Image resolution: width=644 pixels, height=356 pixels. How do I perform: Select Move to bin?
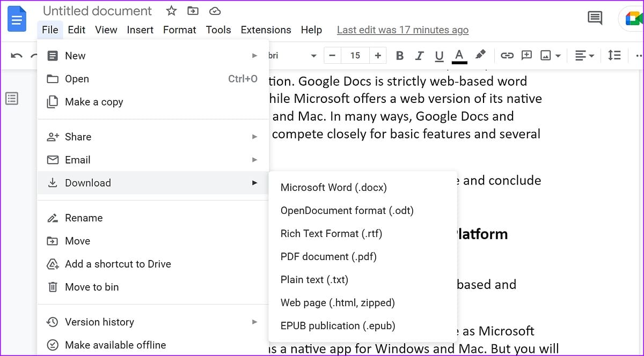[x=153, y=287]
